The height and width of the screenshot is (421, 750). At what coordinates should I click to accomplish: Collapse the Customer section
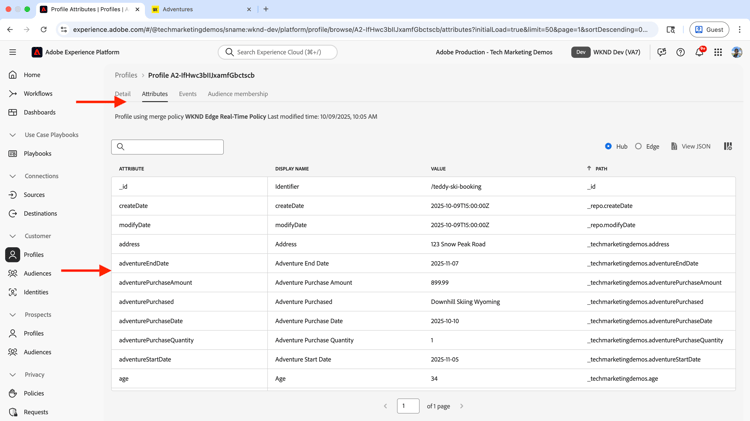pos(13,236)
